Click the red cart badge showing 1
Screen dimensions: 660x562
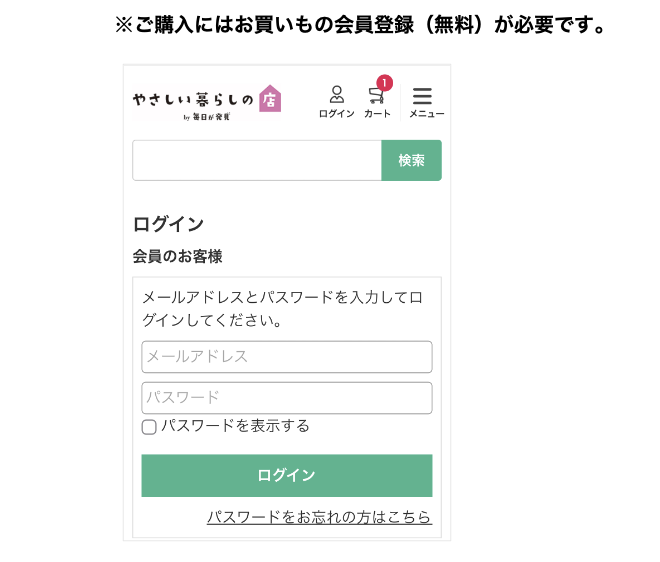point(384,83)
